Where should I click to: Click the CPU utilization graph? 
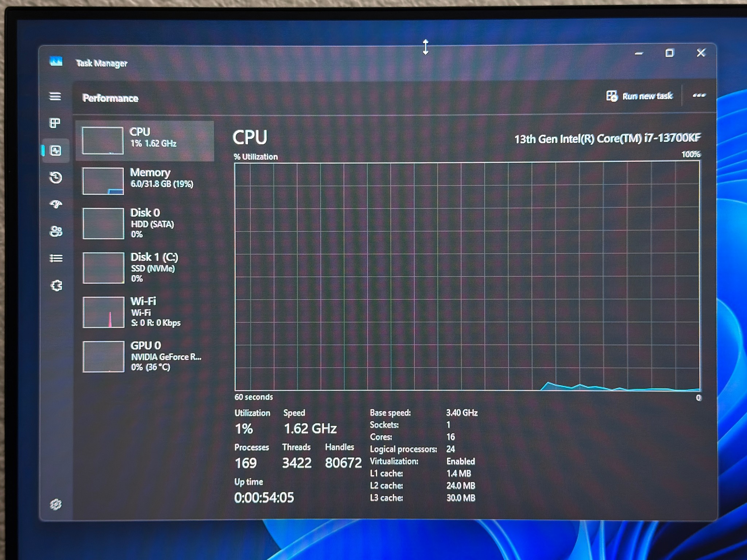point(467,276)
